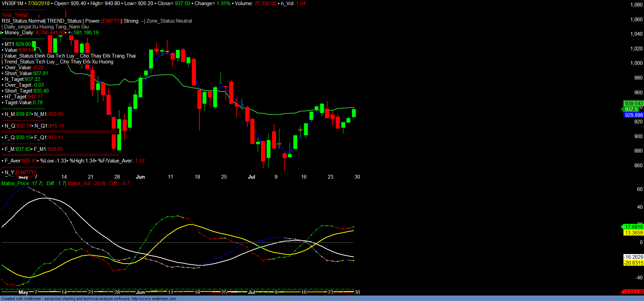Image resolution: width=644 pixels, height=301 pixels.
Task: Select the F_Aver value 925.43
Action: pyautogui.click(x=30, y=161)
